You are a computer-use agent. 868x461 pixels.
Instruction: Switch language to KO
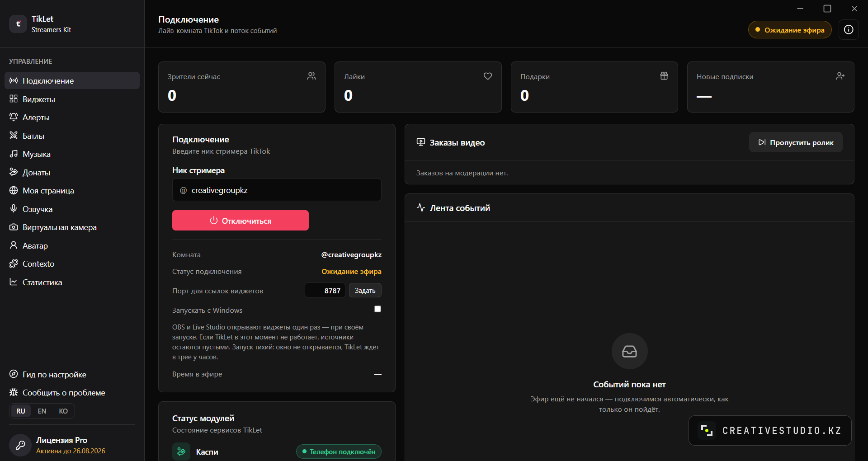click(63, 411)
